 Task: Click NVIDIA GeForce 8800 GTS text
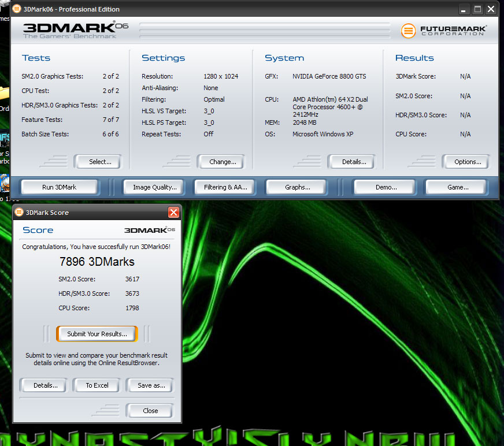(329, 76)
